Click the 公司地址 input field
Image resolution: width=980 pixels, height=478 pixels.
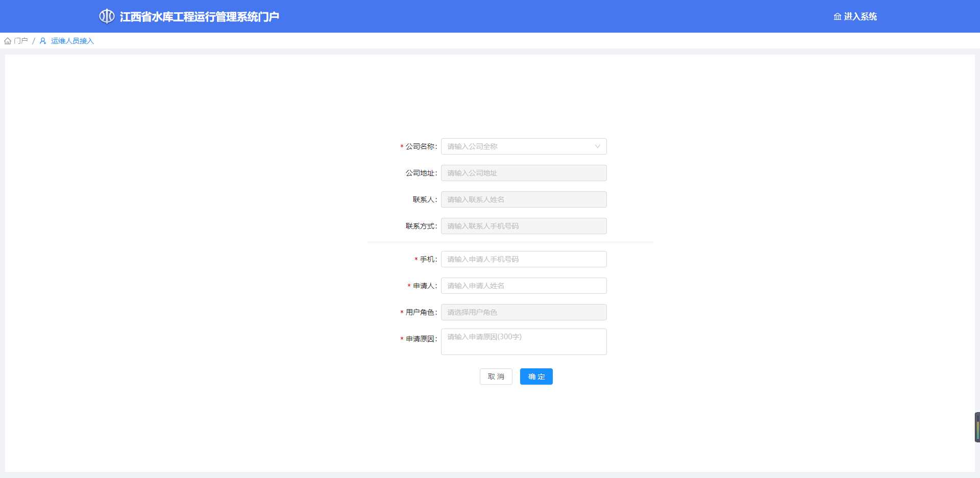point(524,173)
